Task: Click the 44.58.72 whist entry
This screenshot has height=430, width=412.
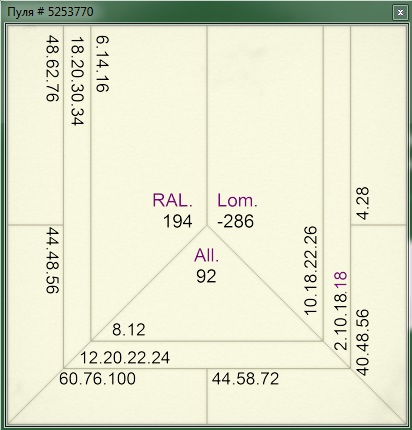Action: click(x=245, y=379)
